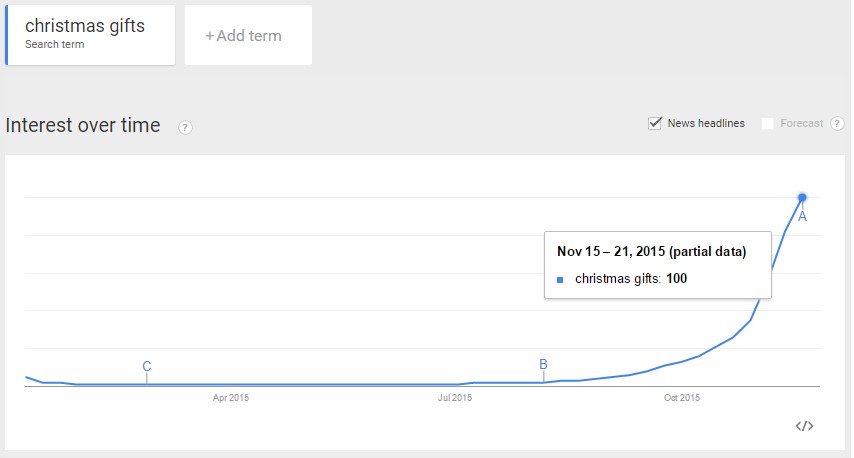Open the help icon beside Interest over time
The height and width of the screenshot is (458, 854).
coord(185,127)
